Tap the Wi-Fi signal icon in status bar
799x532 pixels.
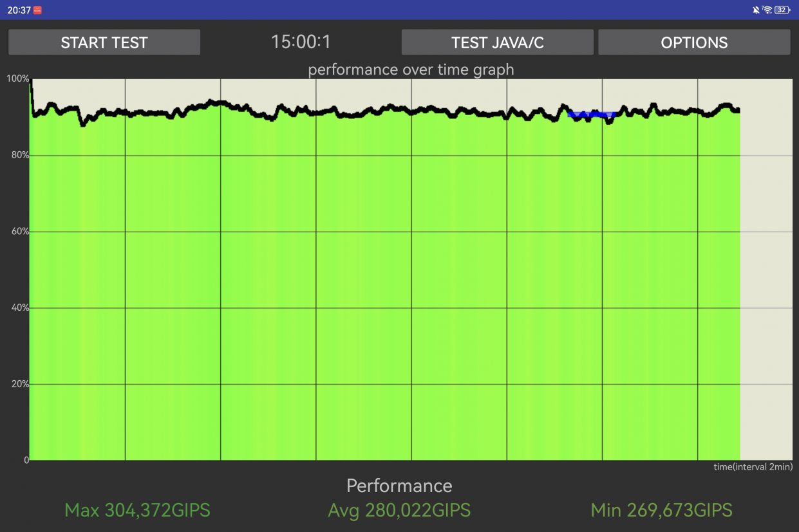pyautogui.click(x=767, y=10)
